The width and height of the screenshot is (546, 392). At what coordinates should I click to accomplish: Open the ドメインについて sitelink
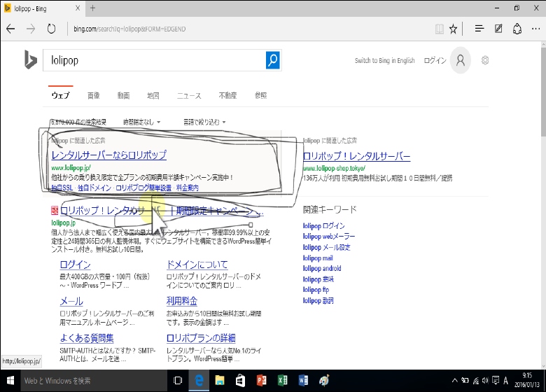197,264
